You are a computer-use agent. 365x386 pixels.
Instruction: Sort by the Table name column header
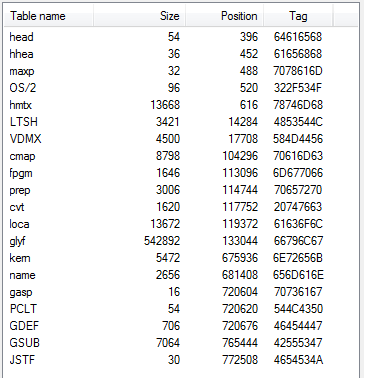[49, 16]
